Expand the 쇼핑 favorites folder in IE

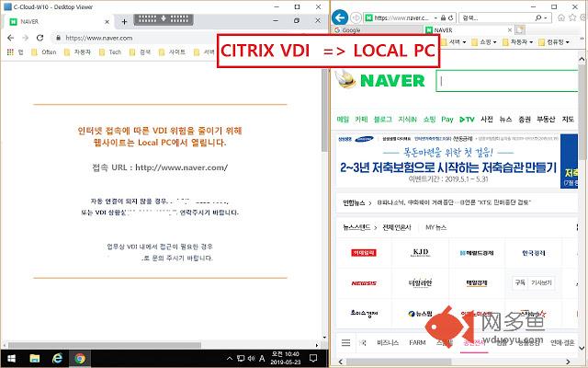[x=484, y=42]
